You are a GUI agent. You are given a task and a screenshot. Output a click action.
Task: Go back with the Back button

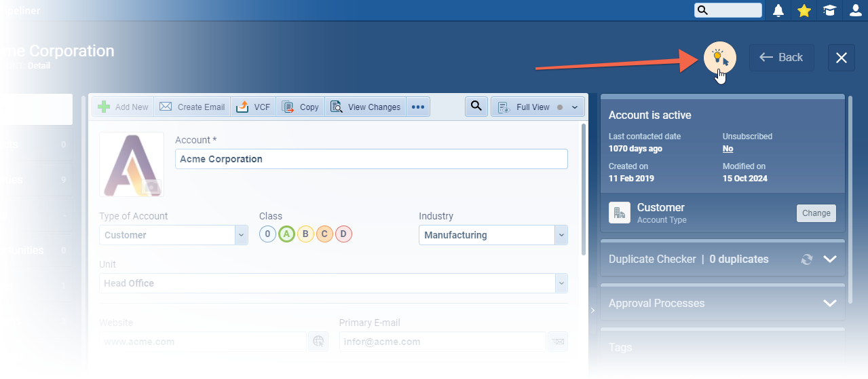point(782,58)
